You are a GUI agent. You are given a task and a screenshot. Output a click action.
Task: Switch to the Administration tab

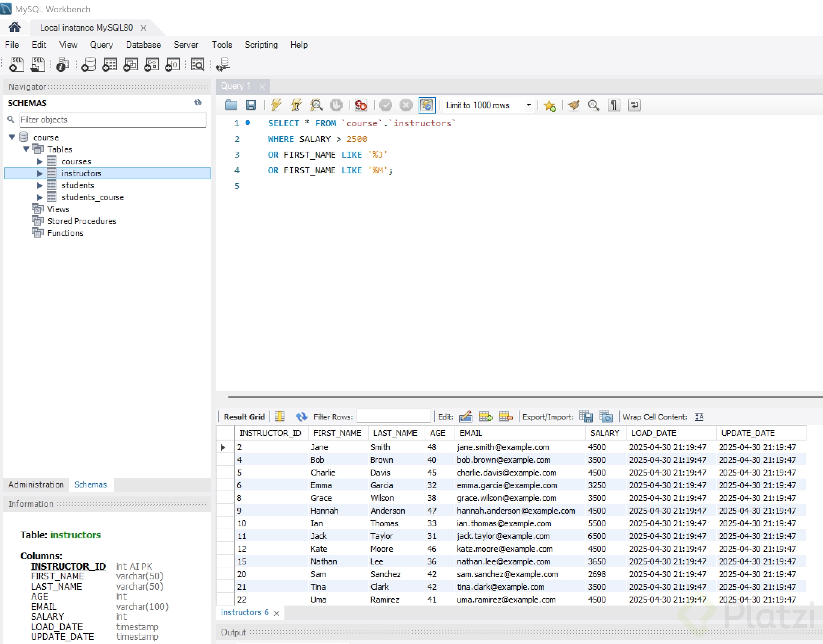point(36,484)
